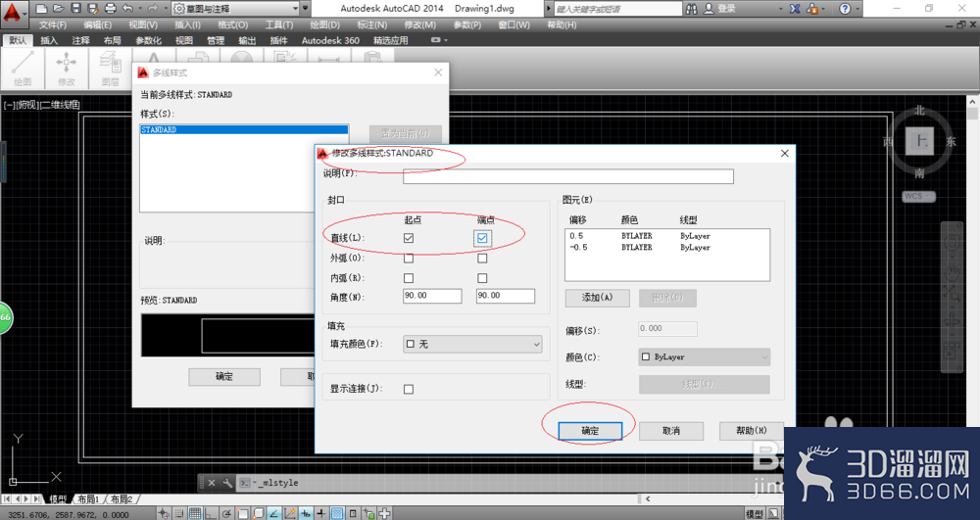Image resolution: width=980 pixels, height=520 pixels.
Task: Click 确定 in the 多线样式 dialog
Action: point(224,377)
